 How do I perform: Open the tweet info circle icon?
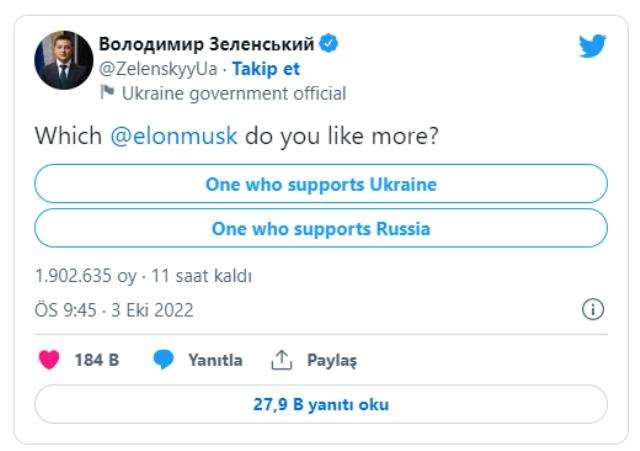tap(593, 309)
